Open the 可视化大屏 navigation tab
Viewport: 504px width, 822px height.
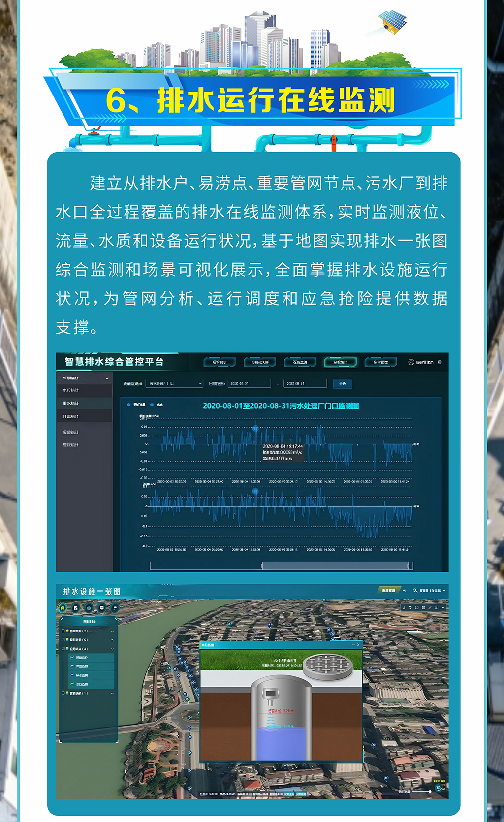pos(260,362)
